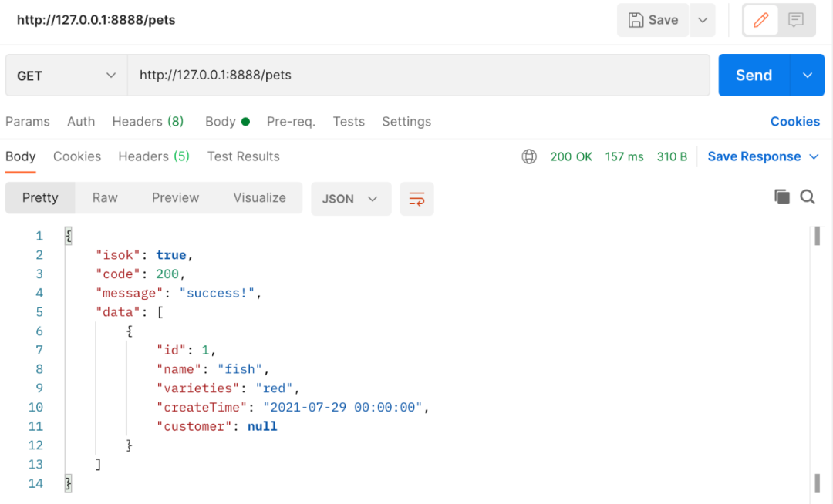Switch to Preview view mode

[x=175, y=198]
